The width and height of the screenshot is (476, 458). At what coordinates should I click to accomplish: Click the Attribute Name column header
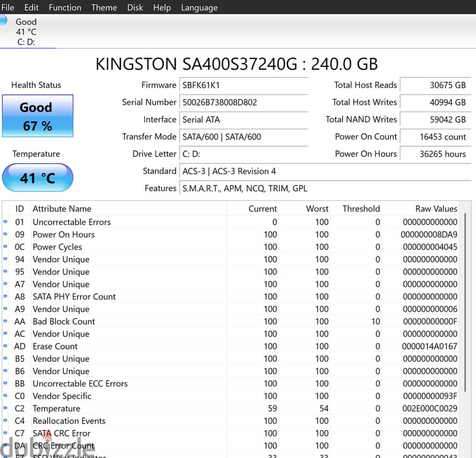[129, 209]
